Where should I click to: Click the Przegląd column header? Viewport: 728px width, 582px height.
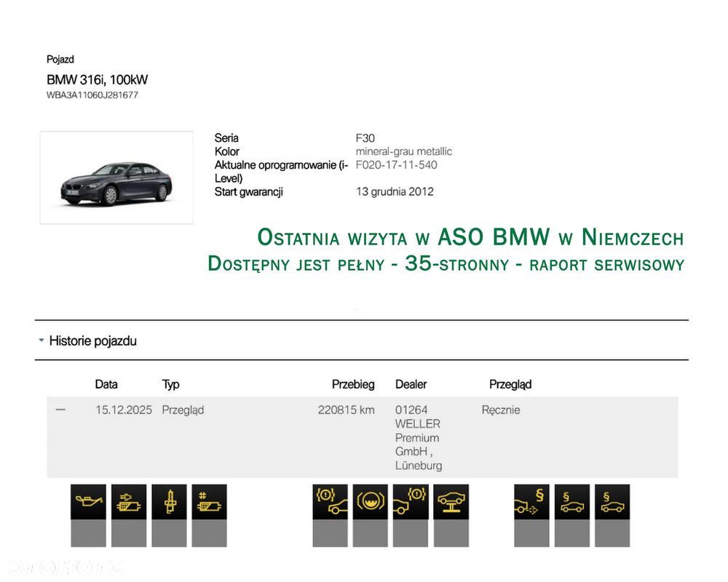(x=510, y=385)
